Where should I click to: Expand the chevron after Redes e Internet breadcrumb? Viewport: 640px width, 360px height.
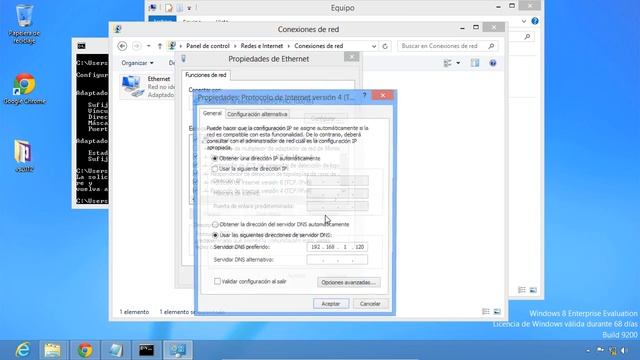click(289, 46)
